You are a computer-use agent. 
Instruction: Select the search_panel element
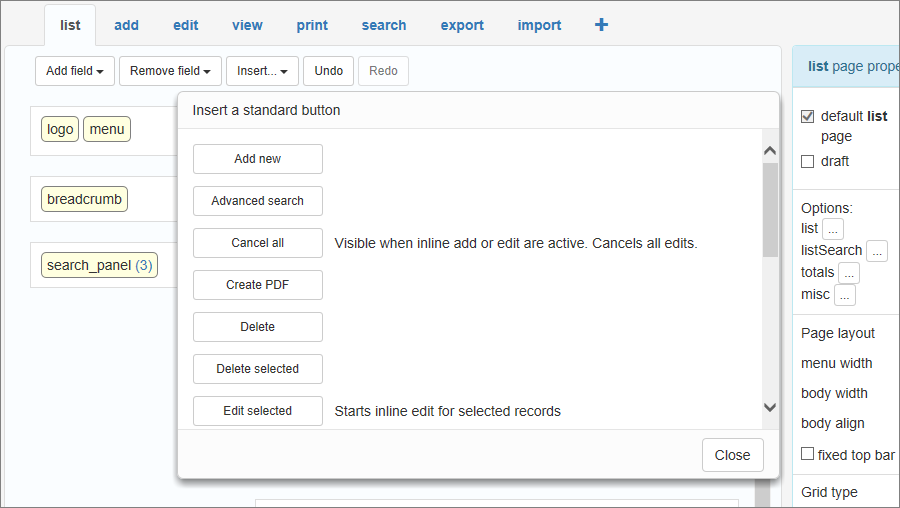[x=99, y=265]
